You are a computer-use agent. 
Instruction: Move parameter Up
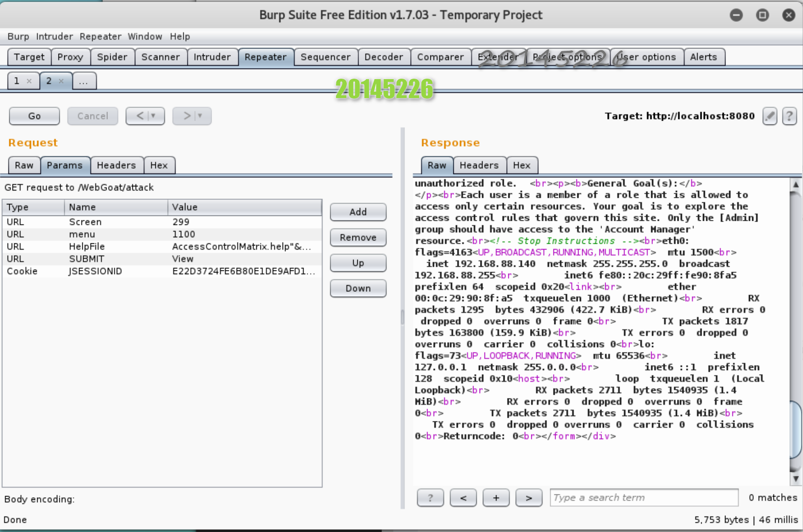[358, 263]
